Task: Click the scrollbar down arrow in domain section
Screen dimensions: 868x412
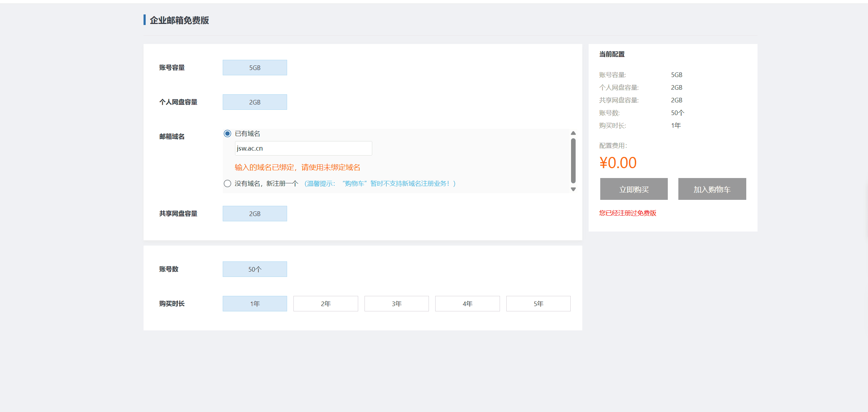Action: (x=573, y=189)
